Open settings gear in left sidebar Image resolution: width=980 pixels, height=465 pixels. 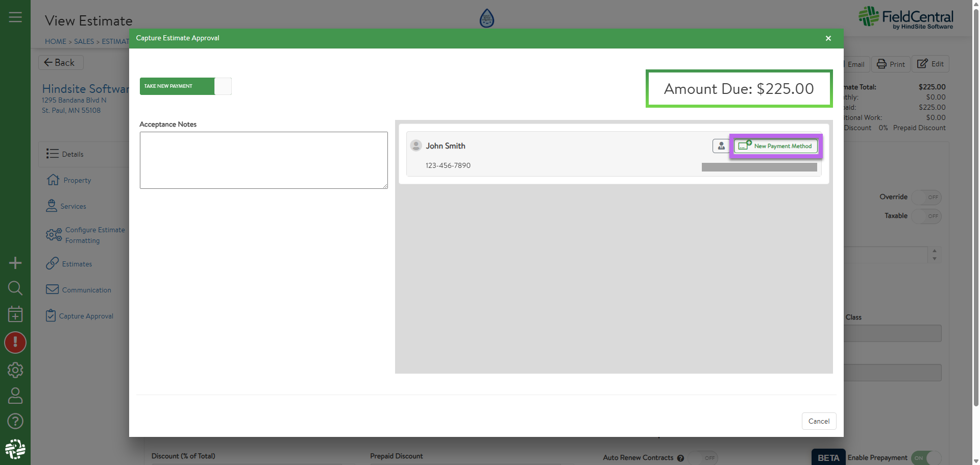click(x=15, y=370)
